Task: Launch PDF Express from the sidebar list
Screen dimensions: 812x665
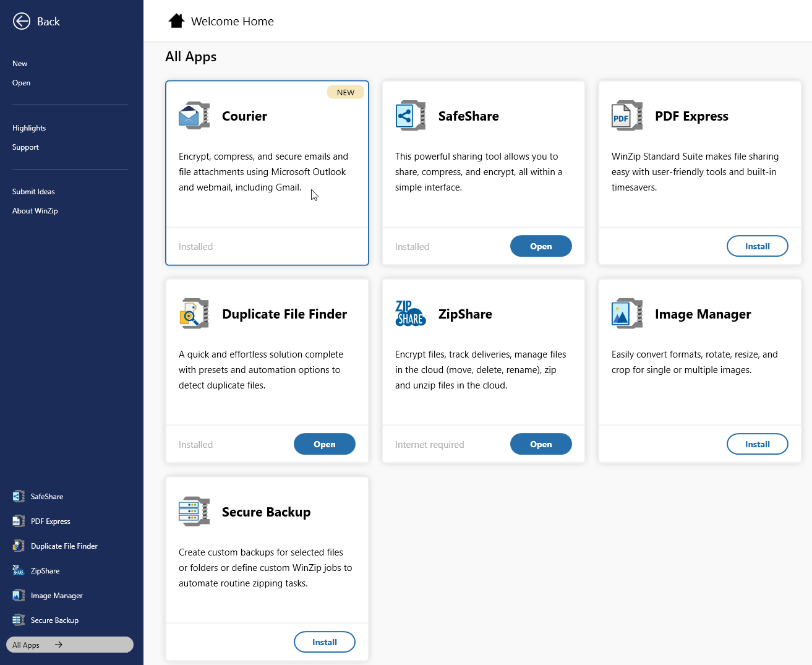Action: pos(51,521)
